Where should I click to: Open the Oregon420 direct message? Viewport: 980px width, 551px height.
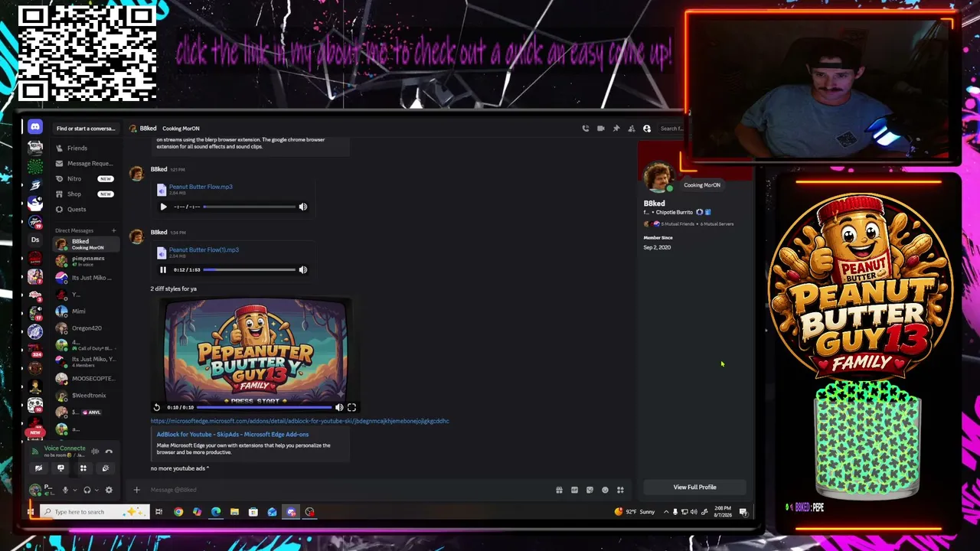(86, 328)
